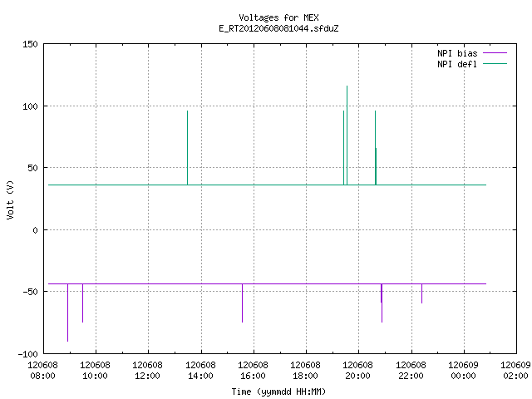Click the purple bias spike near 09:30

pos(83,303)
